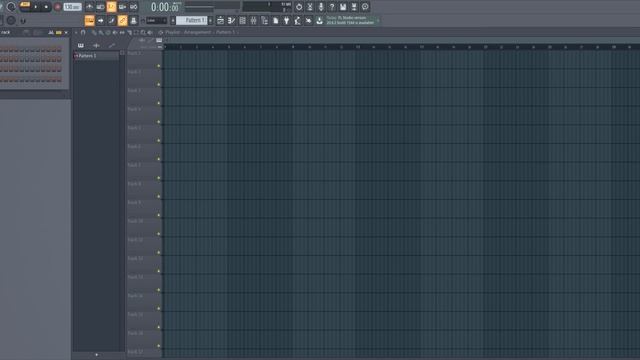Mute Track 1 with its green dot

[159, 66]
